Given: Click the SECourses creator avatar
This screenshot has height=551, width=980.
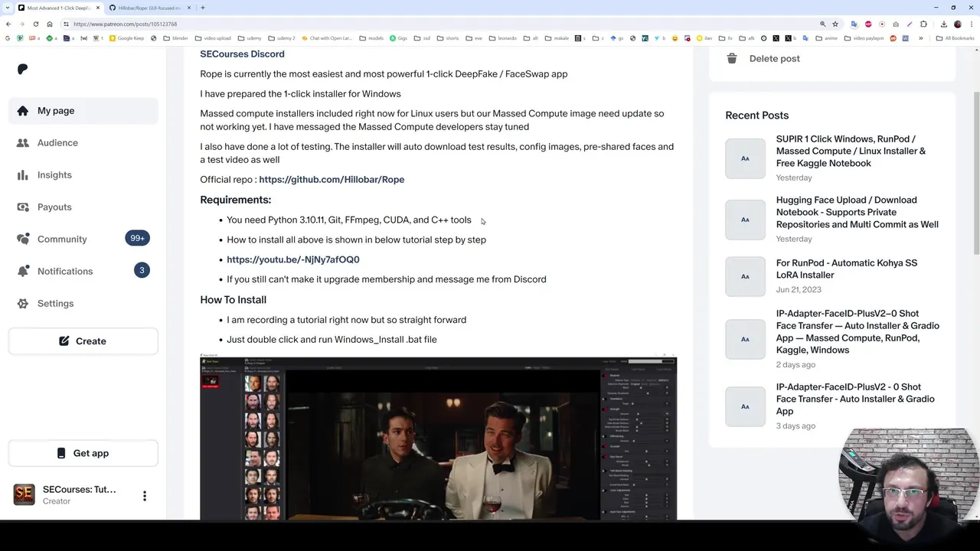Looking at the screenshot, I should pyautogui.click(x=24, y=494).
